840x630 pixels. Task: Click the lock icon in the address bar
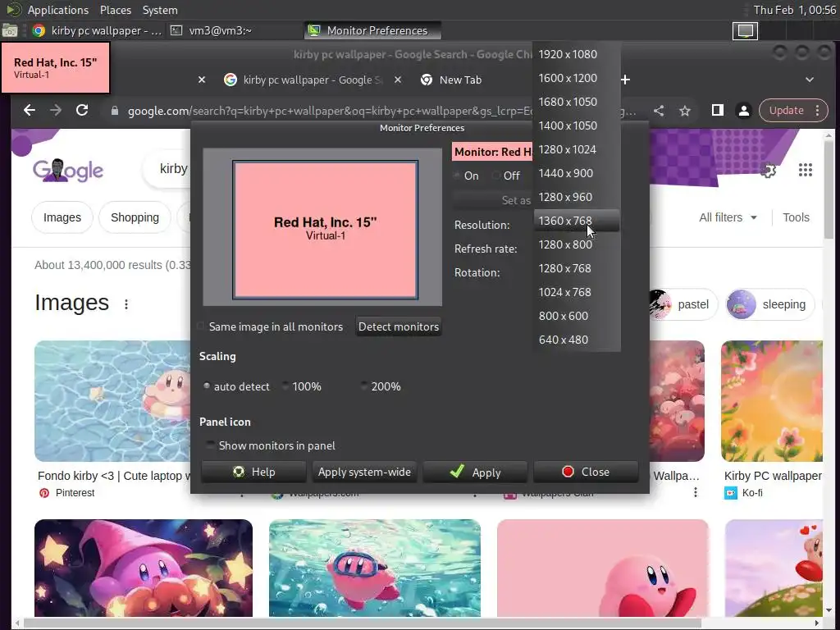pyautogui.click(x=114, y=111)
